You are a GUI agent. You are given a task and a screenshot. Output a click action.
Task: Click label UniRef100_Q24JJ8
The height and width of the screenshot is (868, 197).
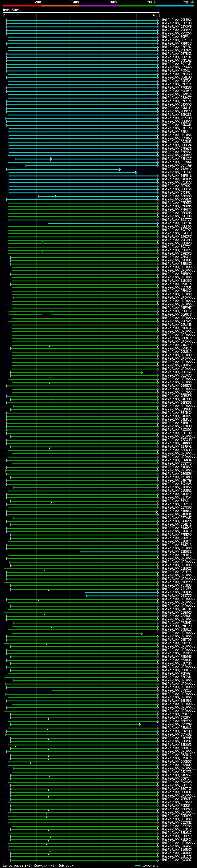(x=177, y=233)
